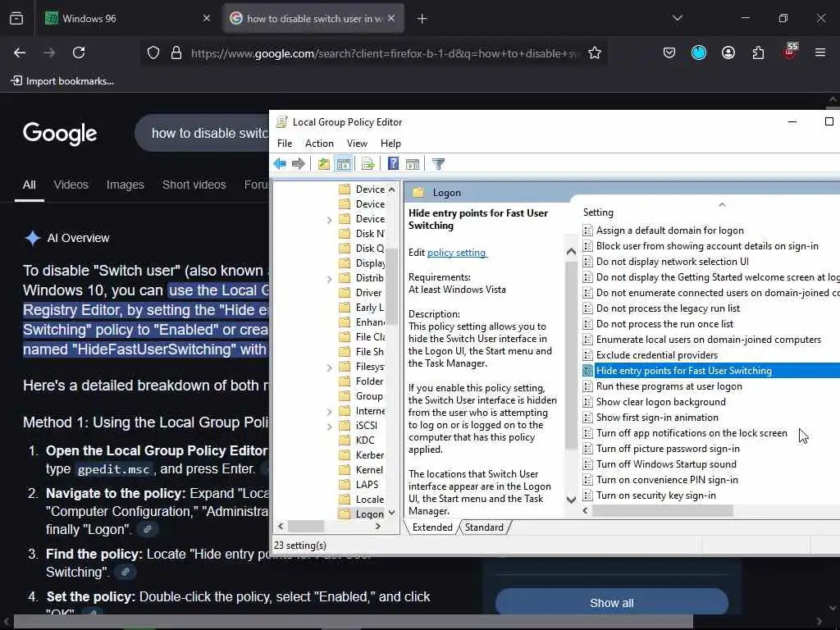Click description pane scroll down arrow
The image size is (840, 630).
571,500
